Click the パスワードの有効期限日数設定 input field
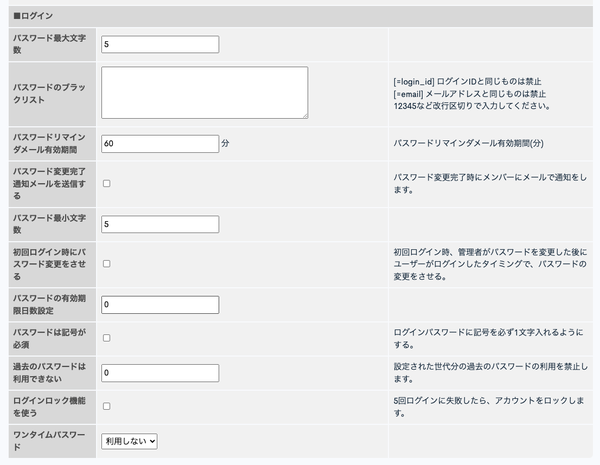 point(160,305)
